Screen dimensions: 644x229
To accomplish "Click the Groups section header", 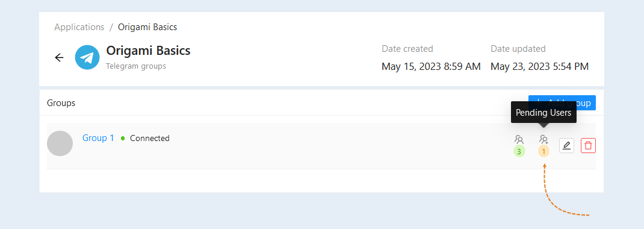I will point(61,103).
